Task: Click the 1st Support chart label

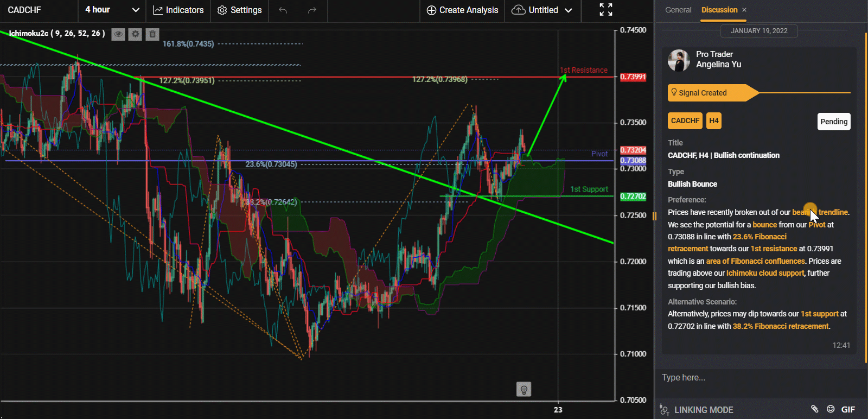Action: 589,189
